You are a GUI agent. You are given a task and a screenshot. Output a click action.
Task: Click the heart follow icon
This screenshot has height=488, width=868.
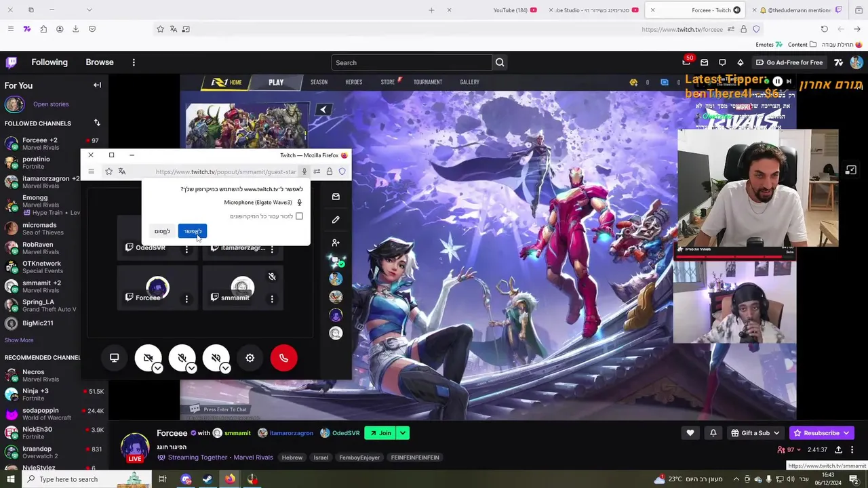[x=690, y=433]
